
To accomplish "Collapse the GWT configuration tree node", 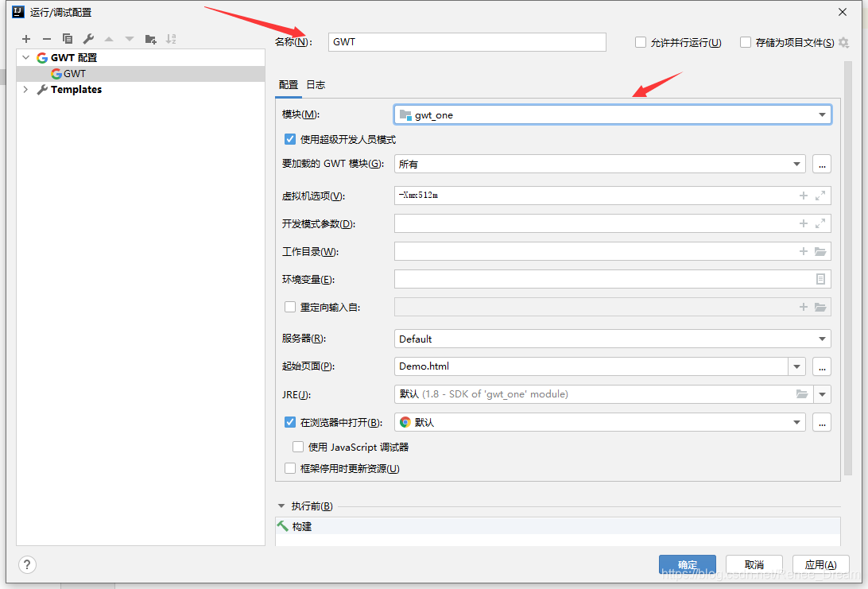I will coord(26,57).
